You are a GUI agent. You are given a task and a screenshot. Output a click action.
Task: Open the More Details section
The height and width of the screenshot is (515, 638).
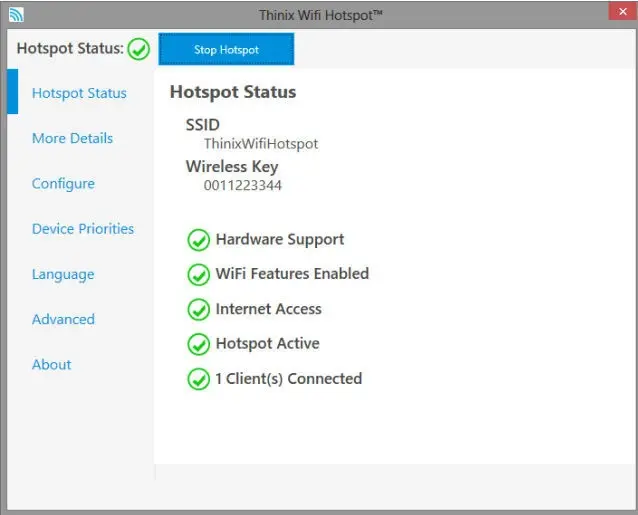(x=72, y=138)
